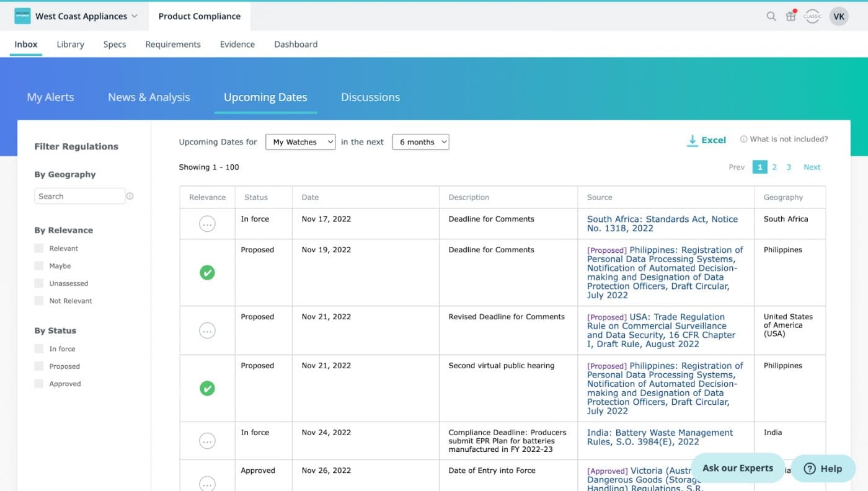Expand West Coast Appliances company switcher
The image size is (868, 491).
click(x=86, y=17)
